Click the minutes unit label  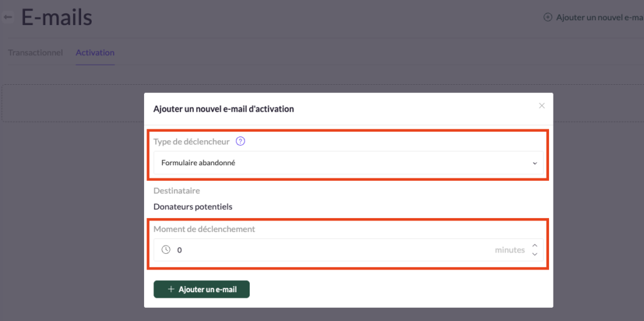[x=509, y=250]
